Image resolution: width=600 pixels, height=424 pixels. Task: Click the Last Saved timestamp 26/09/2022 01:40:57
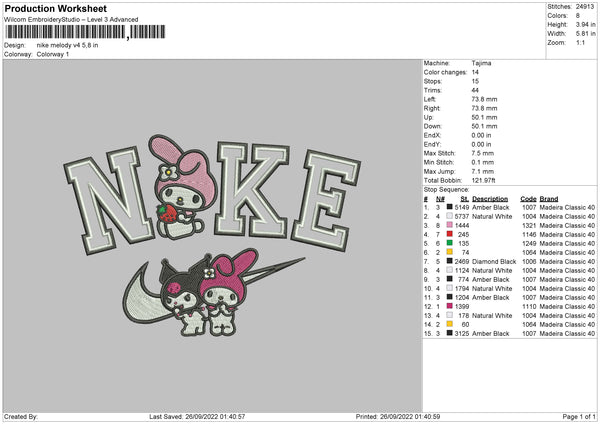[x=215, y=416]
